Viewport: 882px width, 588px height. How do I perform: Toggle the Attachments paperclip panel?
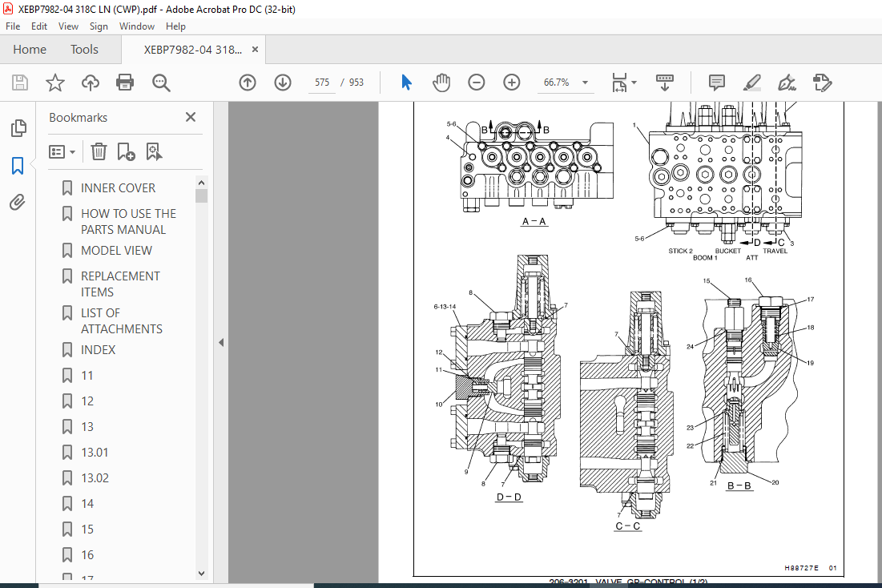pos(18,202)
